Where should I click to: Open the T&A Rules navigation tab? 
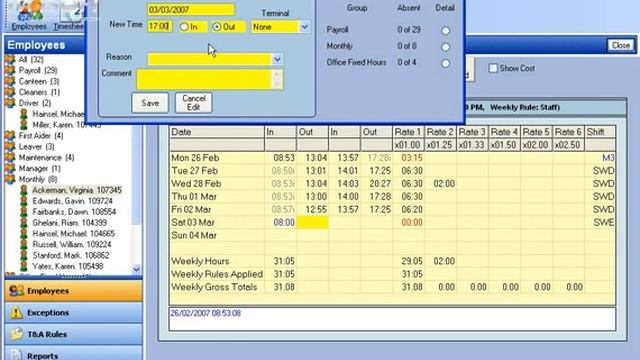point(73,334)
